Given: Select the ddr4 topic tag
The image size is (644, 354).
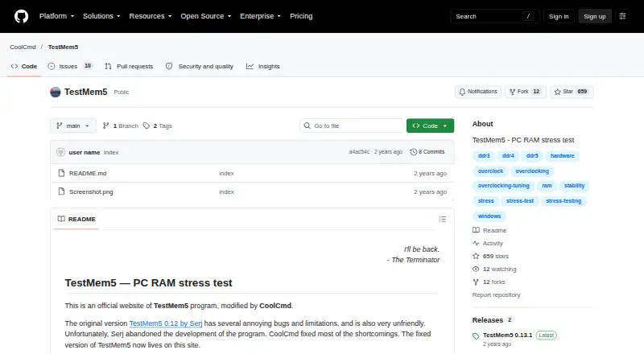Looking at the screenshot, I should pos(508,156).
